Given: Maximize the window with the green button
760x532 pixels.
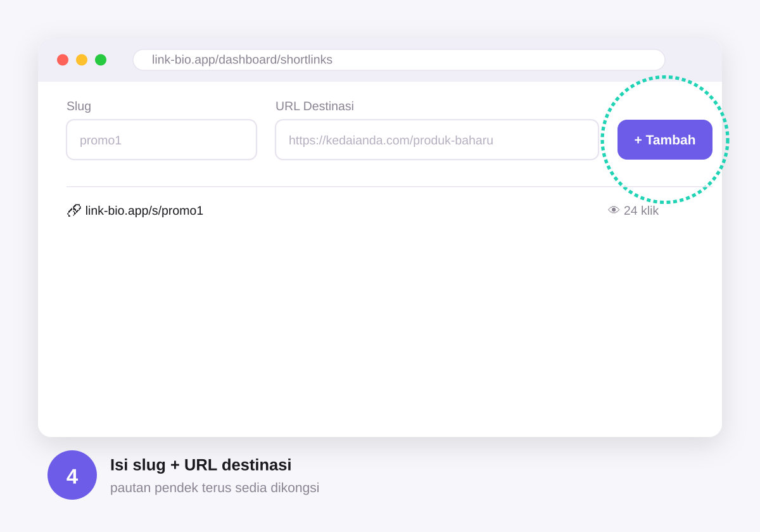Looking at the screenshot, I should click(x=101, y=60).
